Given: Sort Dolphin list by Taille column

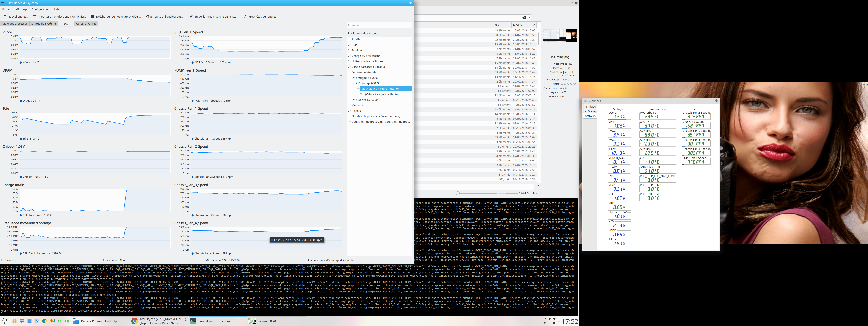Looking at the screenshot, I should coord(501,25).
